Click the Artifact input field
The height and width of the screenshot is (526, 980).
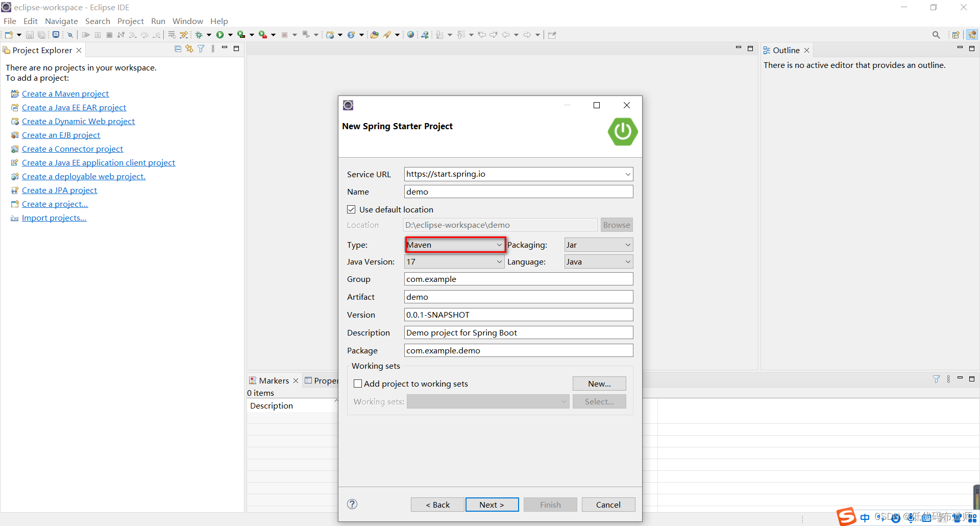pos(519,297)
